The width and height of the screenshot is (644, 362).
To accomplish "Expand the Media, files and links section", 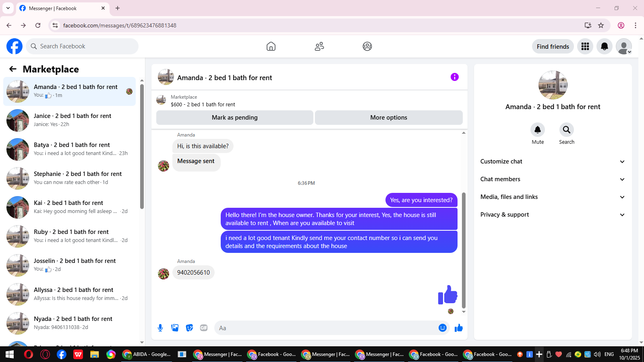I will (x=553, y=197).
